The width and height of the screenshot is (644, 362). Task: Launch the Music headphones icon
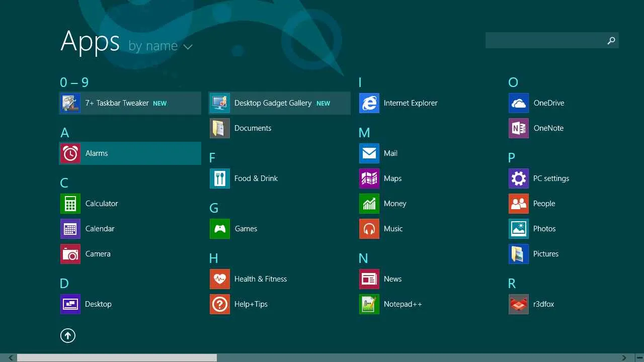(369, 229)
